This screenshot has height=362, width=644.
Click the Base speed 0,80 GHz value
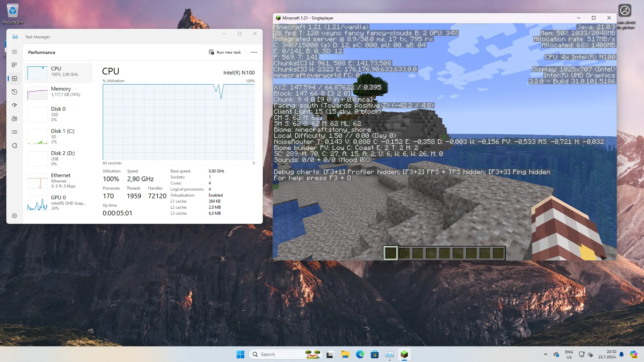216,171
